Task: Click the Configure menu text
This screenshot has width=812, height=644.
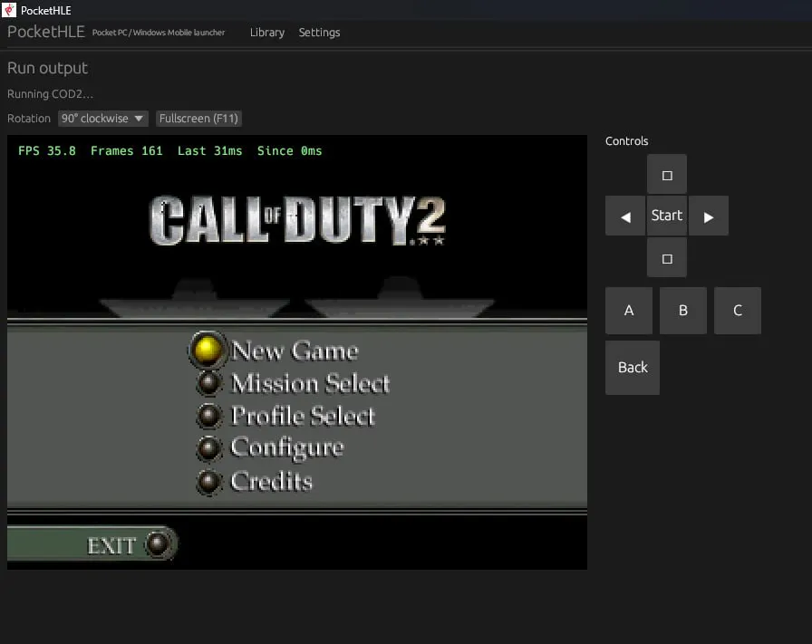Action: tap(287, 449)
